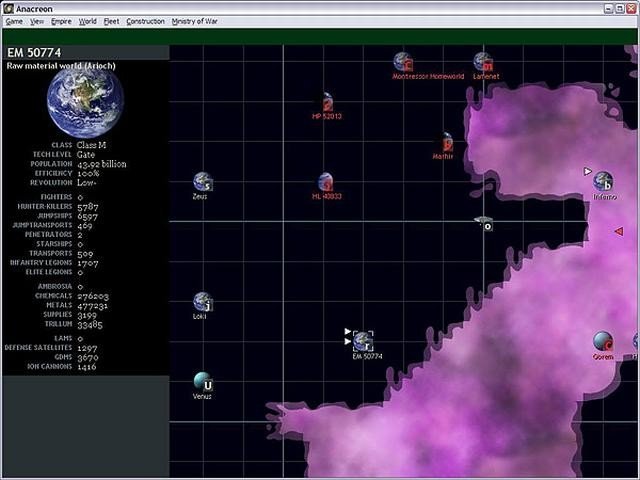Viewport: 640px width, 480px height.
Task: Click the Gorem planet icon
Action: coord(602,342)
